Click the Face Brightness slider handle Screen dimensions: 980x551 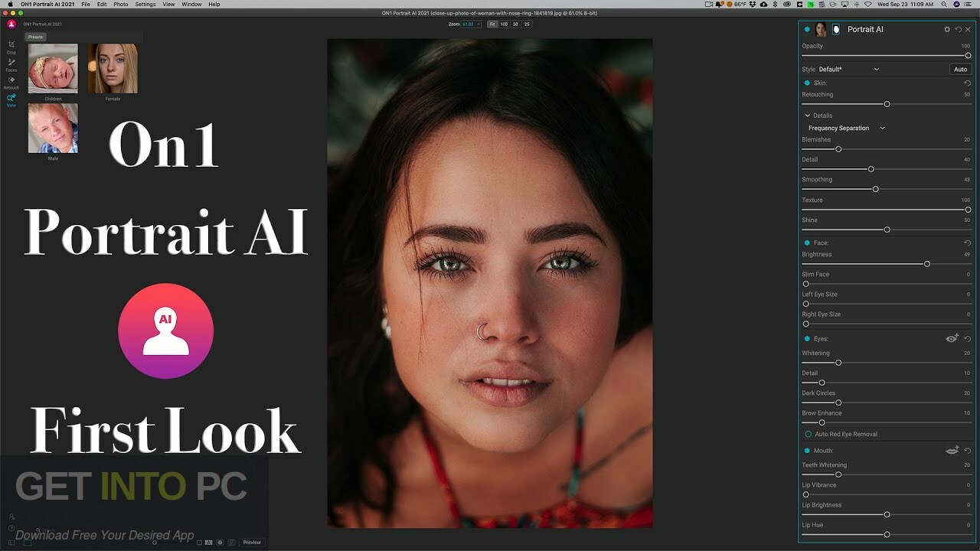click(x=927, y=264)
